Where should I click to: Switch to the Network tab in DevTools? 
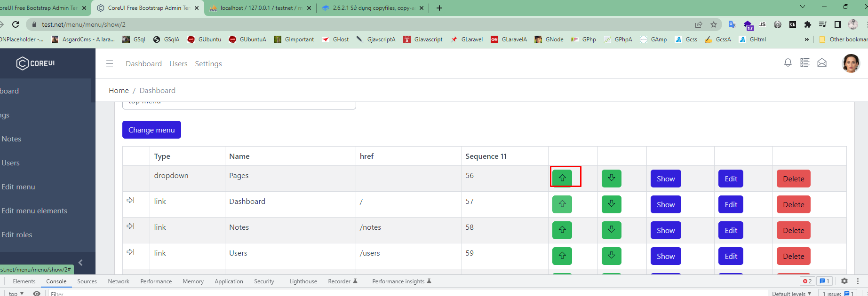119,281
